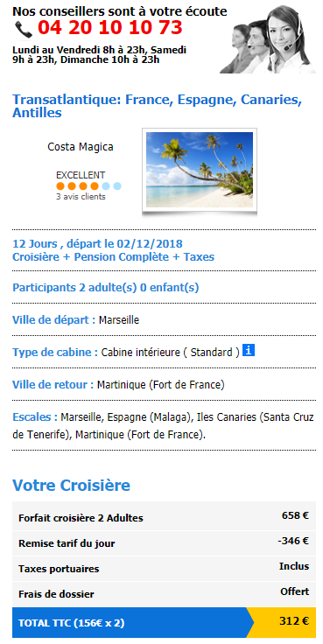323x644 pixels.
Task: Click the orange rating dots
Action: pyautogui.click(x=77, y=186)
